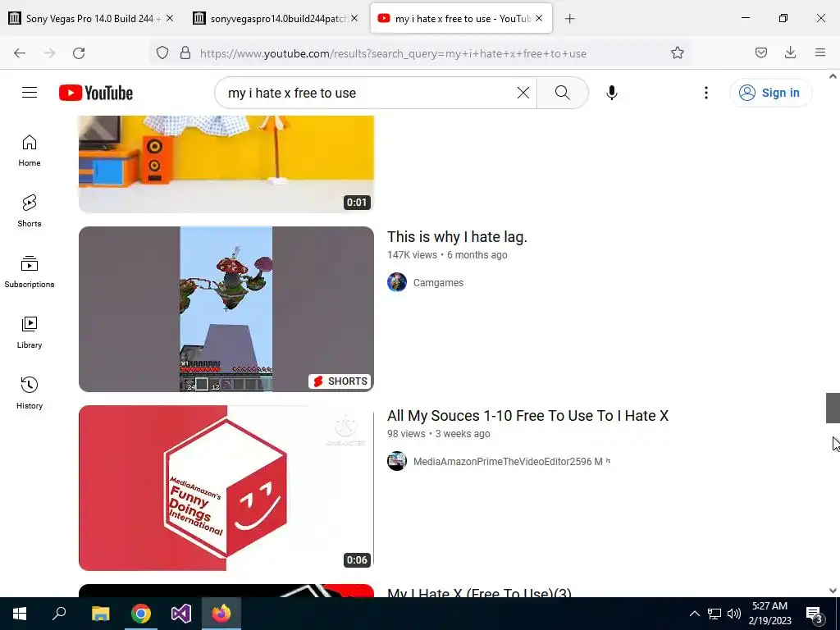Open Shorts from the sidebar
The image size is (840, 630).
click(30, 211)
